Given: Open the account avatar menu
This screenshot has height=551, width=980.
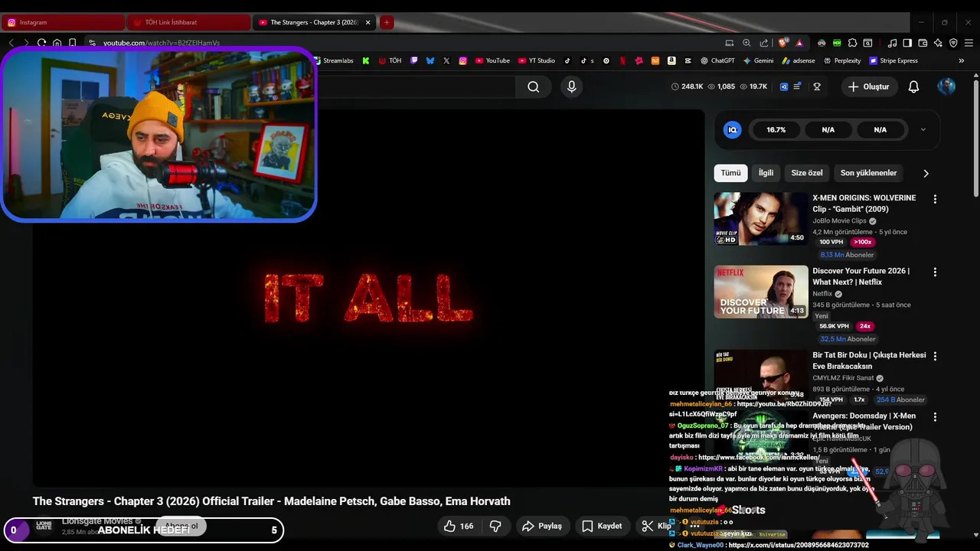Looking at the screenshot, I should (946, 86).
